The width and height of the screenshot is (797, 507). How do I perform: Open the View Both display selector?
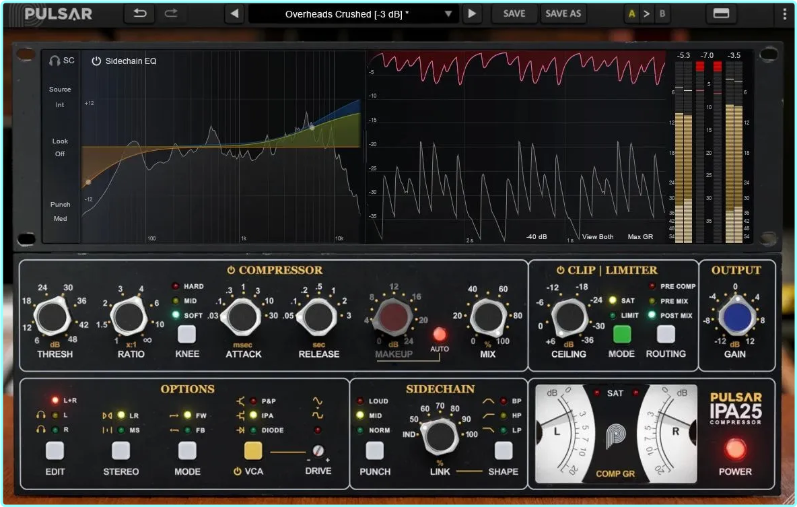click(597, 236)
